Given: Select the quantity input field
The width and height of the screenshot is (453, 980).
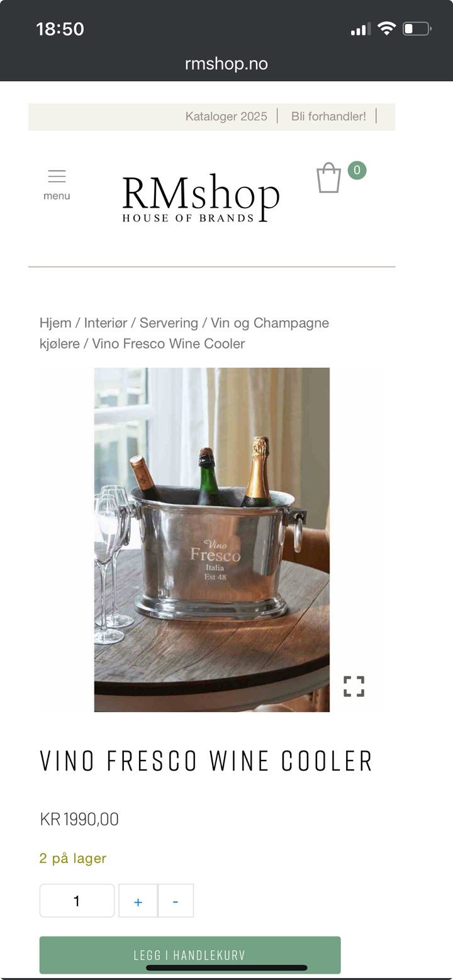Looking at the screenshot, I should coord(77,901).
